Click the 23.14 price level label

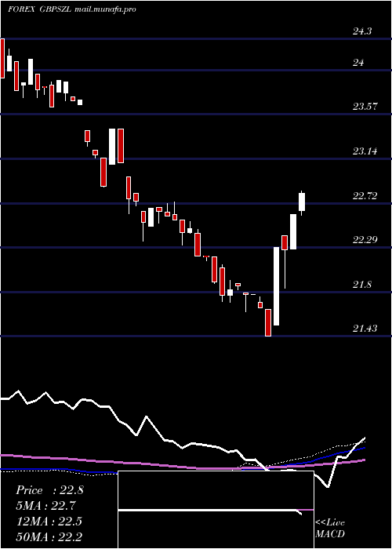(365, 151)
